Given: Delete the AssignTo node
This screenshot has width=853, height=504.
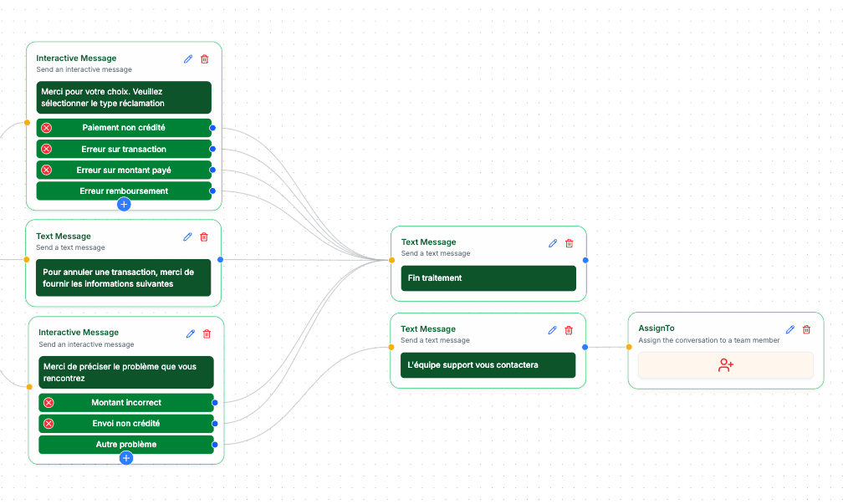Looking at the screenshot, I should tap(807, 330).
